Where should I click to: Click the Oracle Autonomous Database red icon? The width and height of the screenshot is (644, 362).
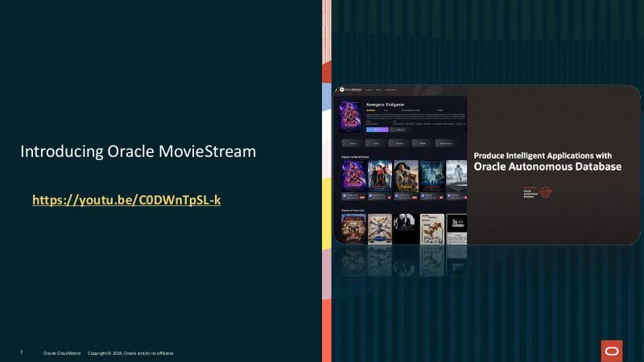(x=546, y=192)
